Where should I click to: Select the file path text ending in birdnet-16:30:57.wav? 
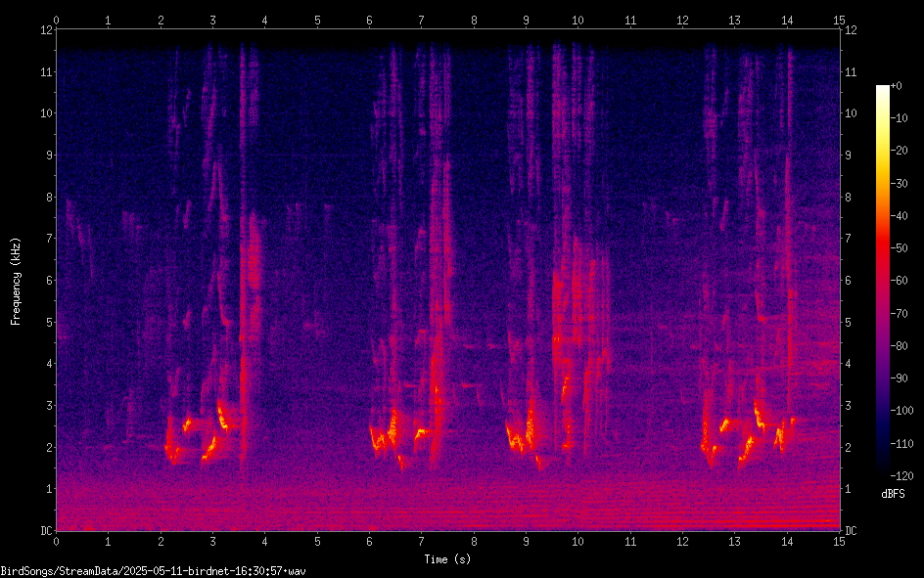click(x=154, y=571)
